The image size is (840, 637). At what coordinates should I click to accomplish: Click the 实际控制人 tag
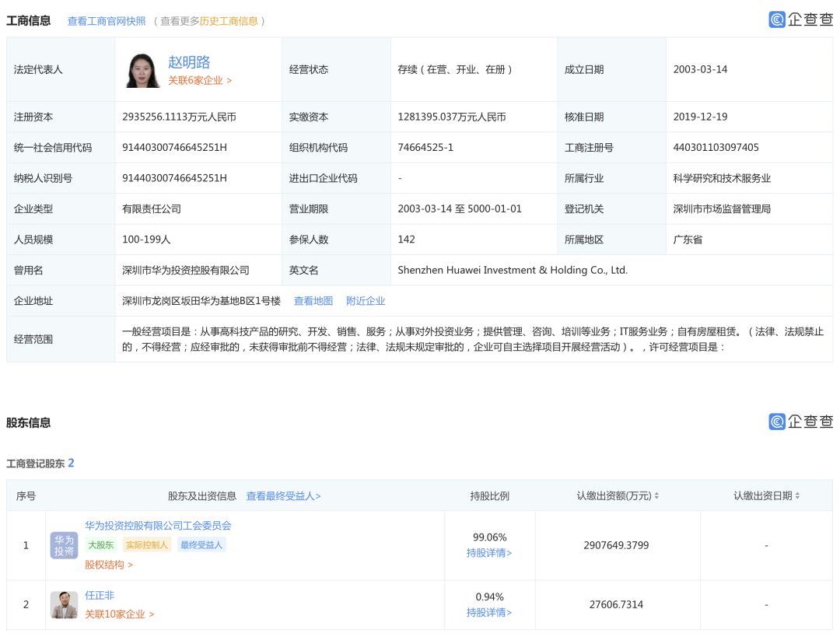[x=147, y=545]
